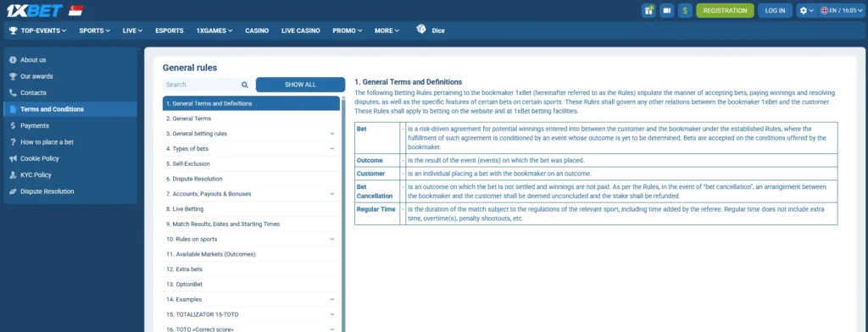Viewport: 868px width, 332px height.
Task: Open the 1XGAMES menu
Action: (x=214, y=30)
